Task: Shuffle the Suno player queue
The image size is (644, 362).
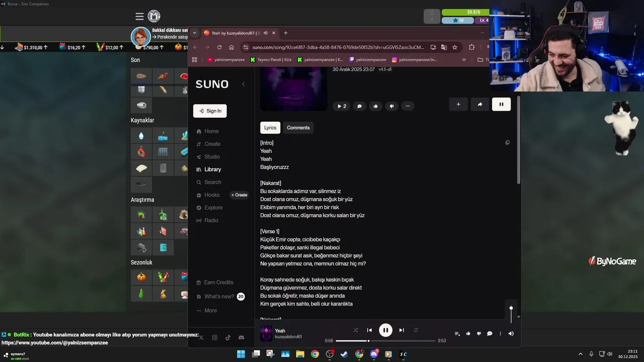Action: (356, 330)
